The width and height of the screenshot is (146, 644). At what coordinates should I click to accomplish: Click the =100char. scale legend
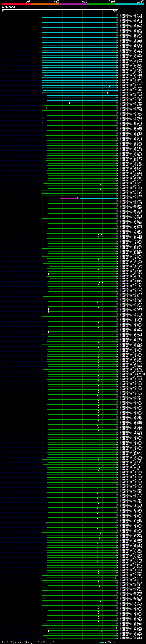tap(109, 642)
